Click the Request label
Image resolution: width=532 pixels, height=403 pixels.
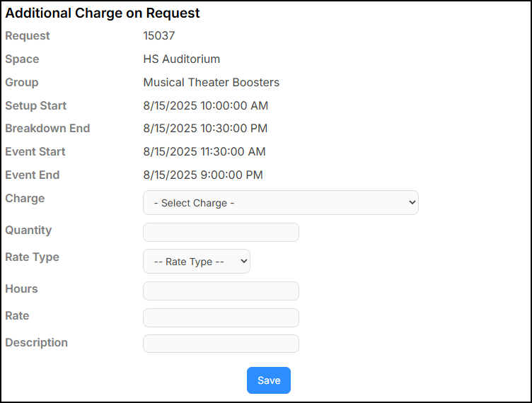point(28,35)
